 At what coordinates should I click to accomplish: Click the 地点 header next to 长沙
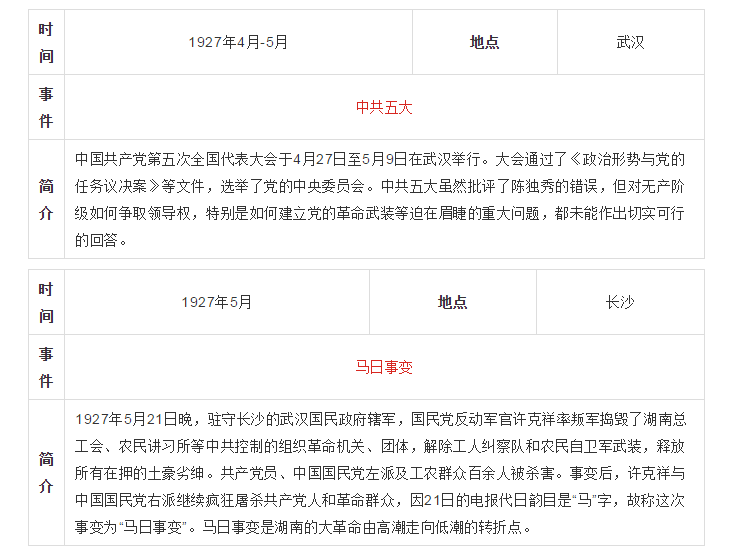pos(452,302)
